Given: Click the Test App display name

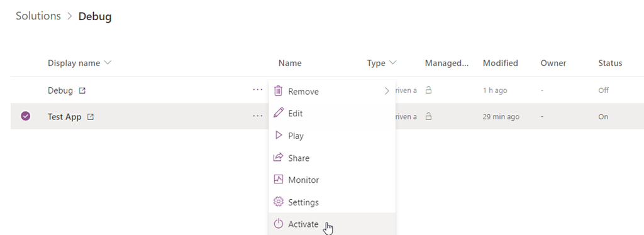Looking at the screenshot, I should pyautogui.click(x=65, y=117).
